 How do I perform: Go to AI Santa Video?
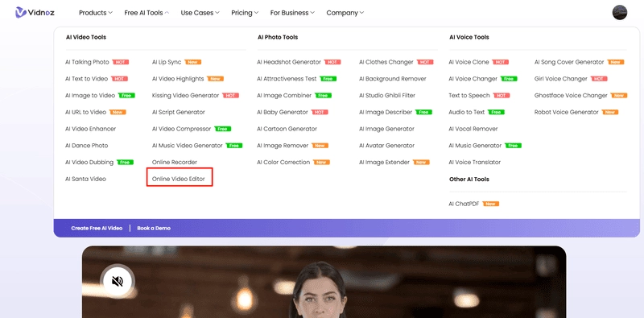click(85, 179)
